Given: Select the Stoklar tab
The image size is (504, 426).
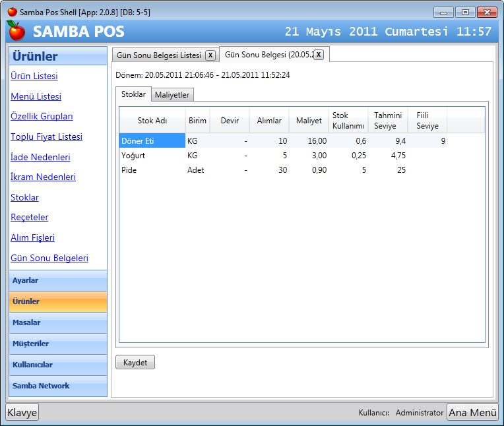Looking at the screenshot, I should click(x=133, y=94).
